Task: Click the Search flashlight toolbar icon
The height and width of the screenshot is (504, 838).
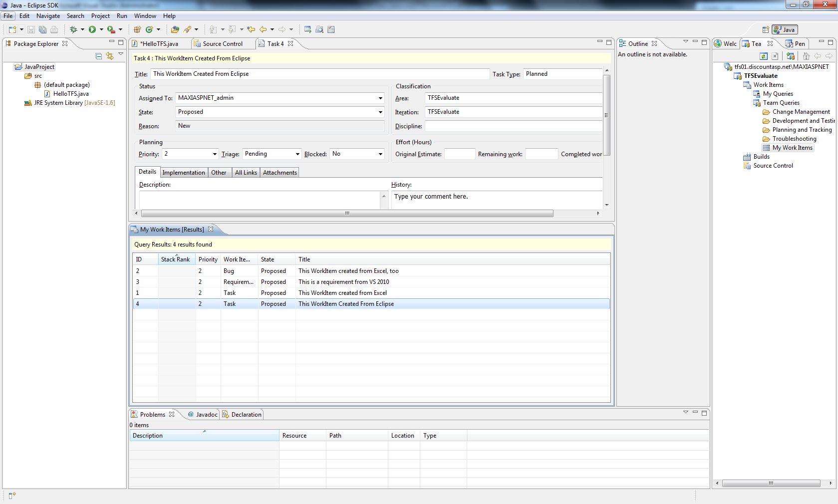Action: coord(187,29)
